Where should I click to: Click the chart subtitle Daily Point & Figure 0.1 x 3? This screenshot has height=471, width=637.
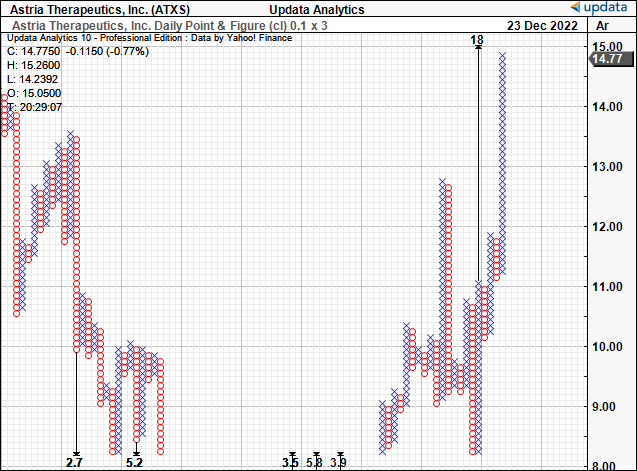click(x=170, y=26)
